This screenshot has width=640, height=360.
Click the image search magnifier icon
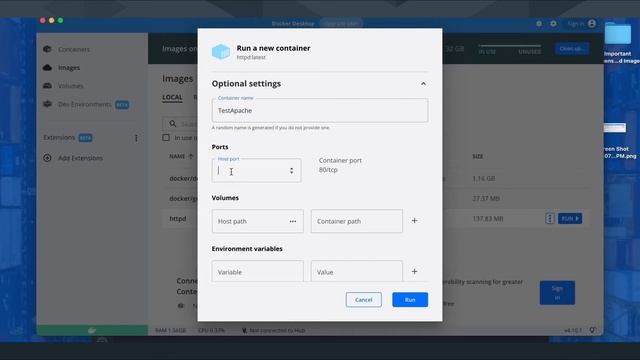173,124
